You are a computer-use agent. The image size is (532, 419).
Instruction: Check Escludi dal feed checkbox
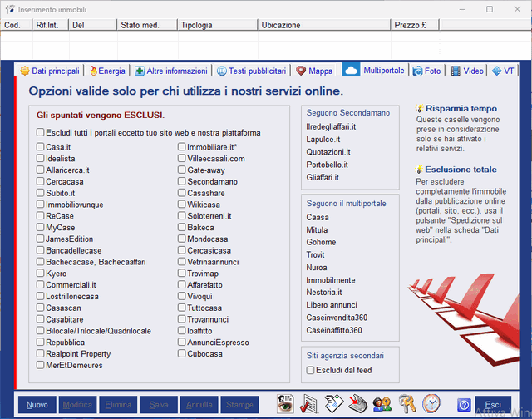click(310, 370)
